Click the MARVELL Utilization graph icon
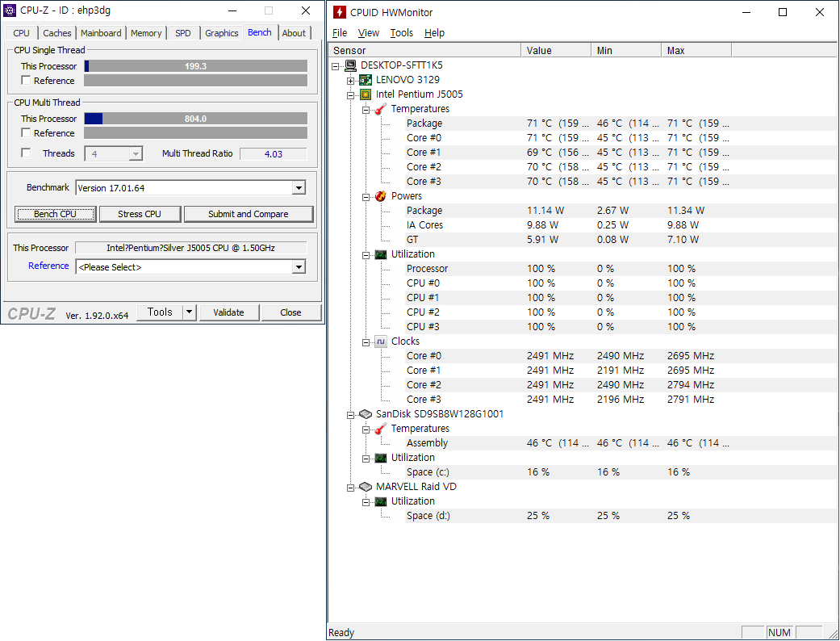The height and width of the screenshot is (641, 840). pos(380,501)
